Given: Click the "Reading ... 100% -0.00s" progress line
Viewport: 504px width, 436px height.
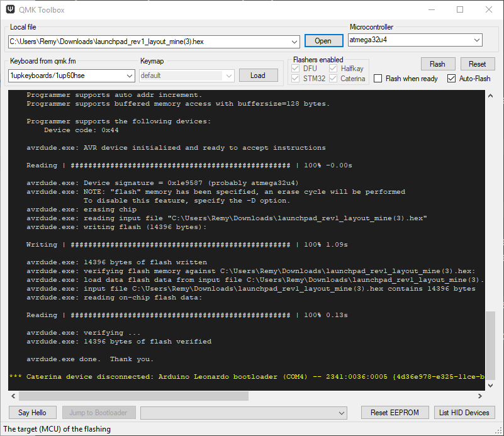Looking at the screenshot, I should point(189,165).
